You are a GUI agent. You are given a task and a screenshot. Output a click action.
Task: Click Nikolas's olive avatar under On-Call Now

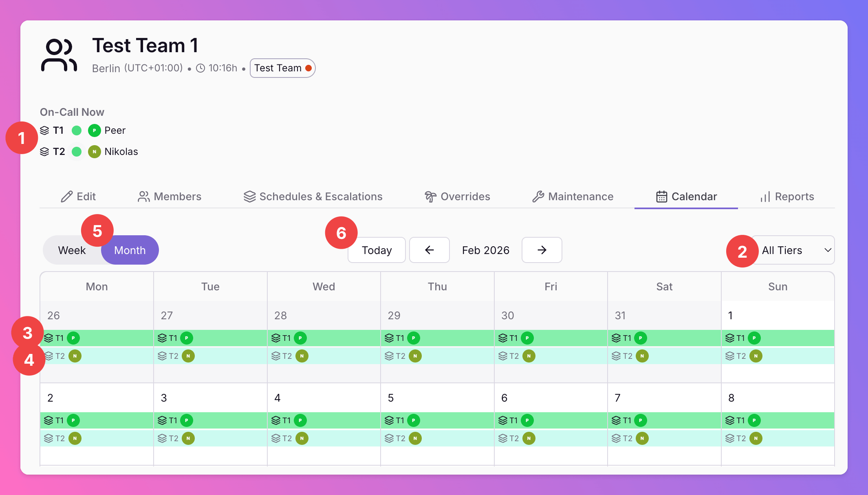(94, 152)
